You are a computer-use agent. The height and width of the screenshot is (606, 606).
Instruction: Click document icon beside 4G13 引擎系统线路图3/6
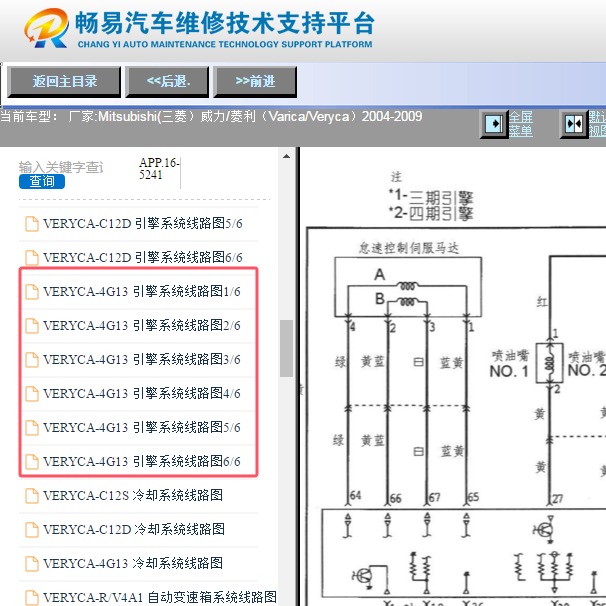point(32,360)
